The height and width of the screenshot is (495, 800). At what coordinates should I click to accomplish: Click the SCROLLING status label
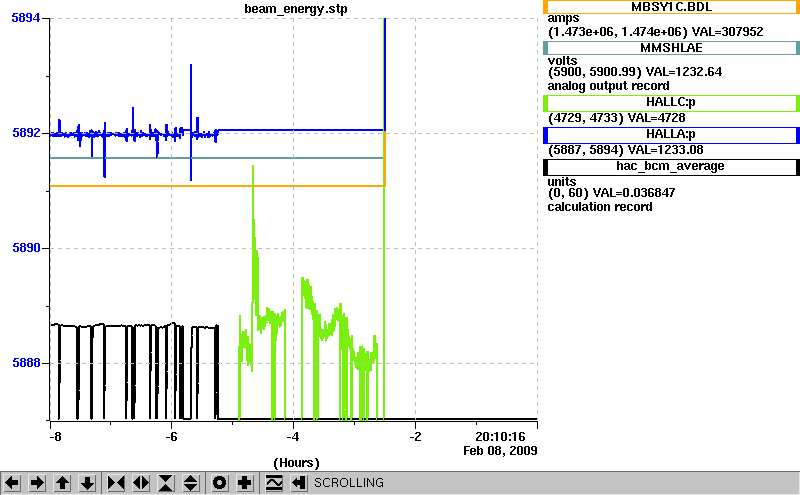click(x=349, y=483)
